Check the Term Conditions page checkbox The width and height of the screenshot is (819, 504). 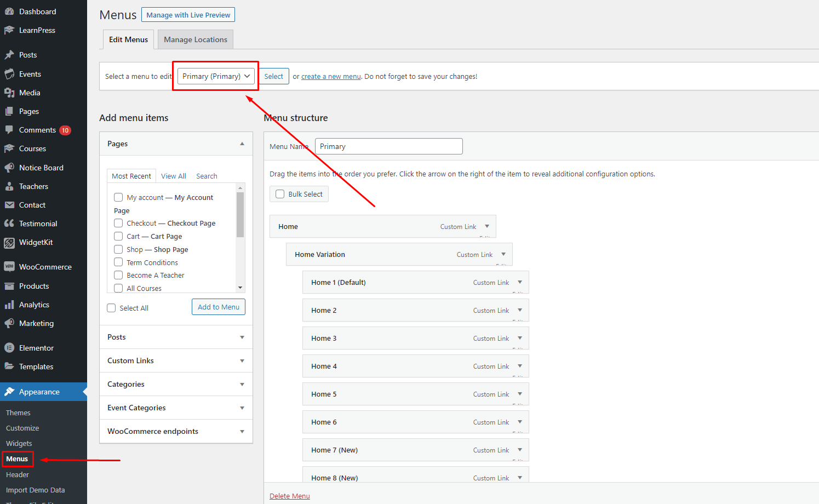[118, 262]
